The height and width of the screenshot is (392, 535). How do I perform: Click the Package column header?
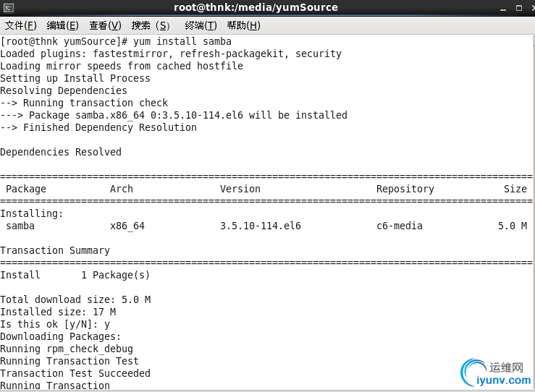click(x=26, y=189)
